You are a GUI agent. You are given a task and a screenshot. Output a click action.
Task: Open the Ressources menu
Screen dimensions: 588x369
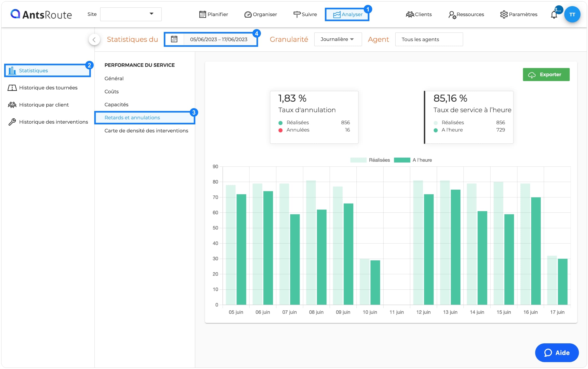(466, 14)
